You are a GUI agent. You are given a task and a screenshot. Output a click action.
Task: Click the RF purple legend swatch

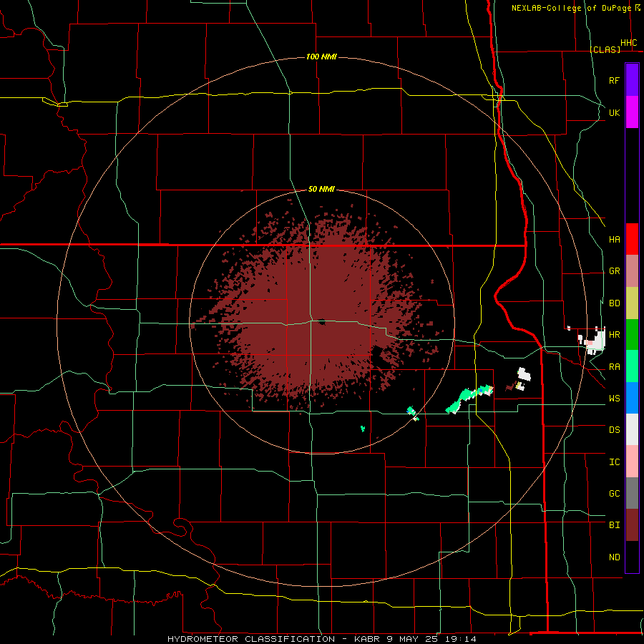(x=632, y=80)
